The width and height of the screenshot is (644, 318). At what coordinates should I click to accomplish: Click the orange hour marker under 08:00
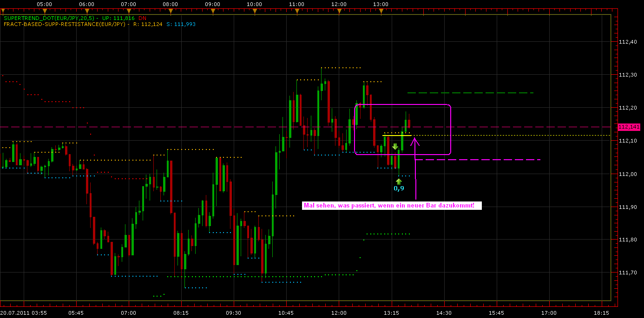(171, 11)
